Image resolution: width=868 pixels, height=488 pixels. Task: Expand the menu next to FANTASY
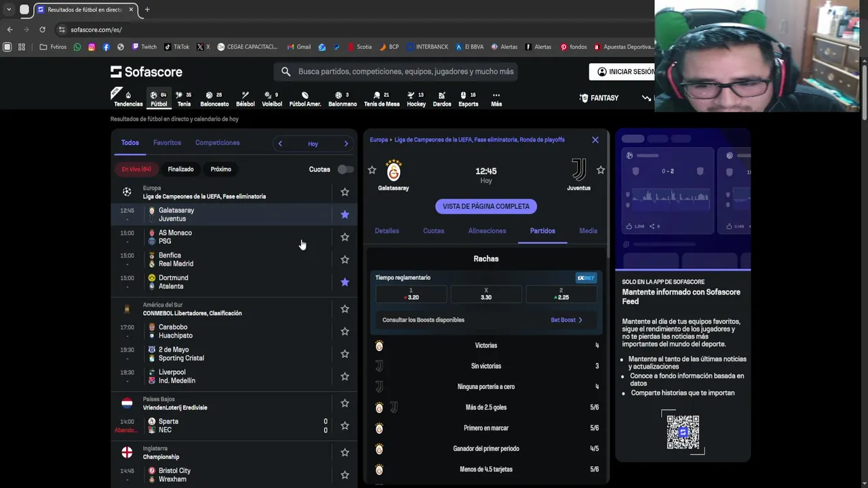click(x=646, y=98)
